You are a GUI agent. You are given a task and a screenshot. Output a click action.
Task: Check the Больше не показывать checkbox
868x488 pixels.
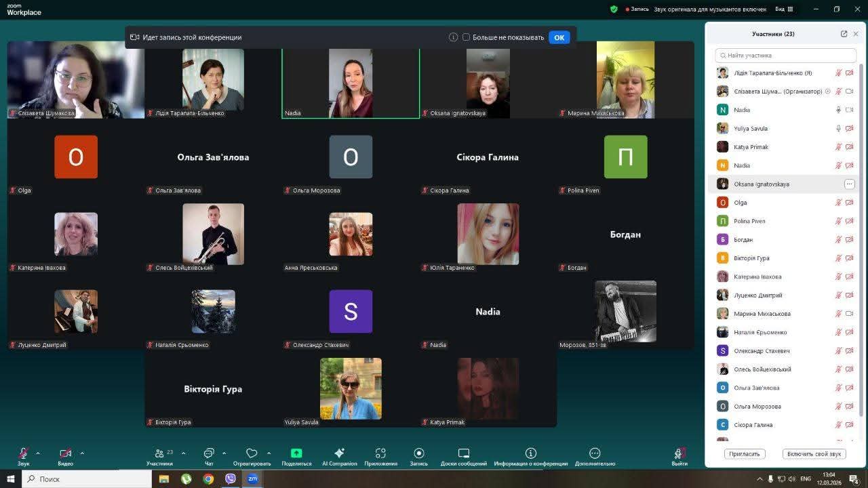[x=466, y=37]
